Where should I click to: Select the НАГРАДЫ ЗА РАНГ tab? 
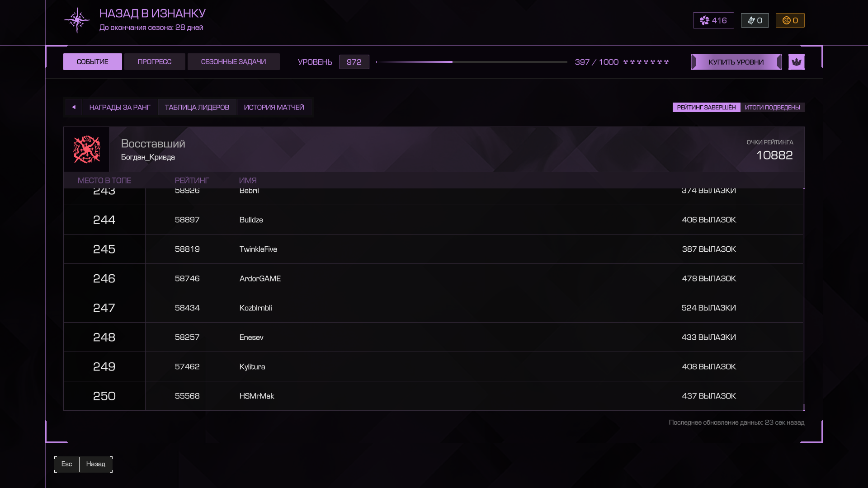(x=120, y=107)
